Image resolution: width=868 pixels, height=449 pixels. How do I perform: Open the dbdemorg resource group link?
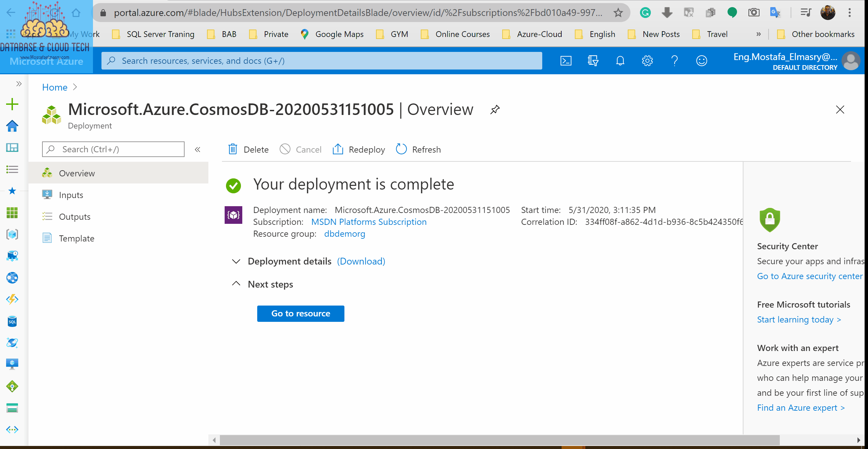[344, 234]
